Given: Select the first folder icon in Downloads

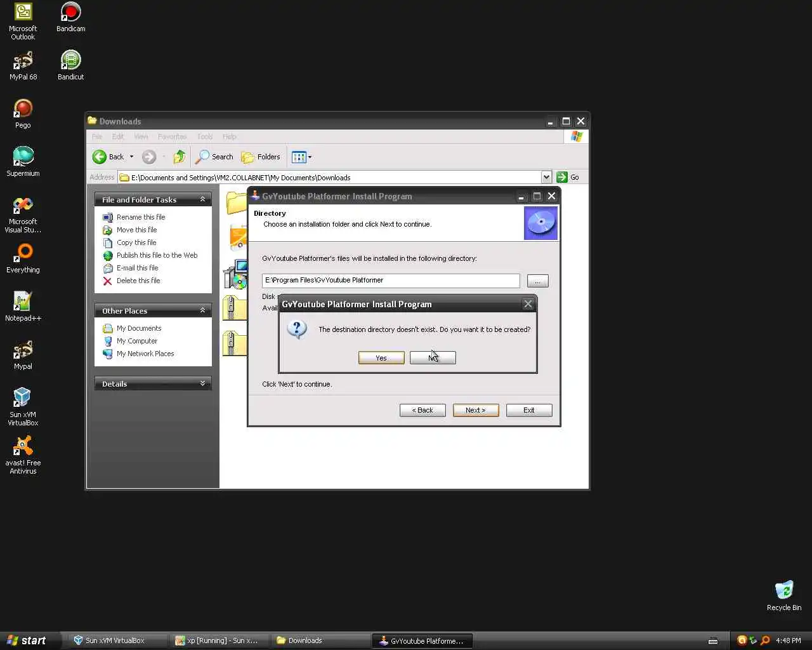Looking at the screenshot, I should coord(237,202).
